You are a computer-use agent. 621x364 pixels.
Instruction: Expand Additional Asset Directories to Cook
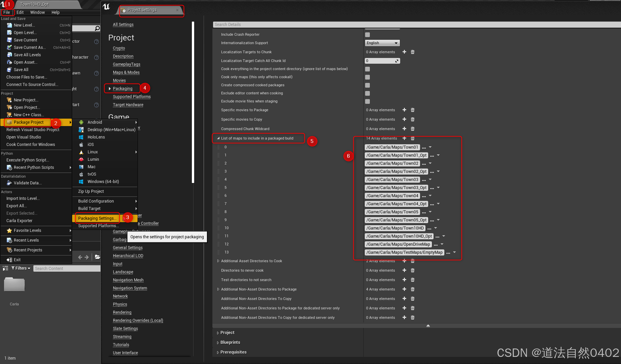218,261
